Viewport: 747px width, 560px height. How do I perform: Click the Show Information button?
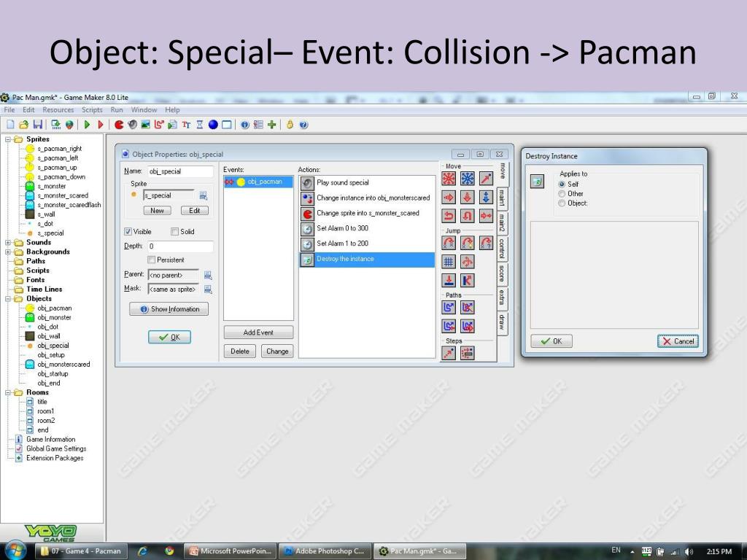click(169, 309)
